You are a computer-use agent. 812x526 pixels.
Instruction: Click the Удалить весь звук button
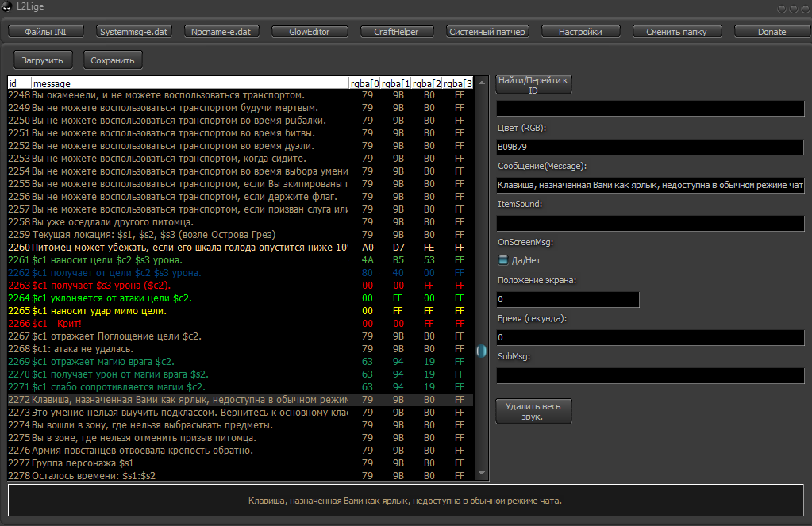click(x=533, y=411)
